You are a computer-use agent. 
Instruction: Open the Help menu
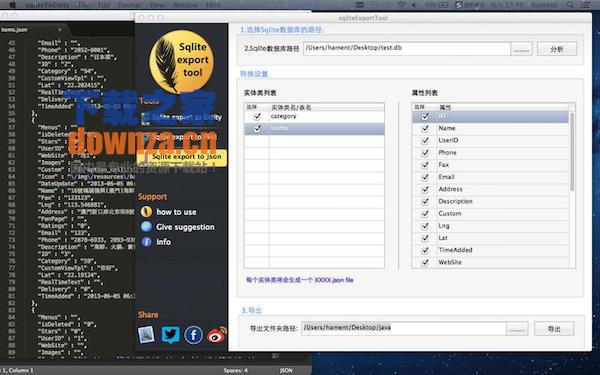click(214, 5)
